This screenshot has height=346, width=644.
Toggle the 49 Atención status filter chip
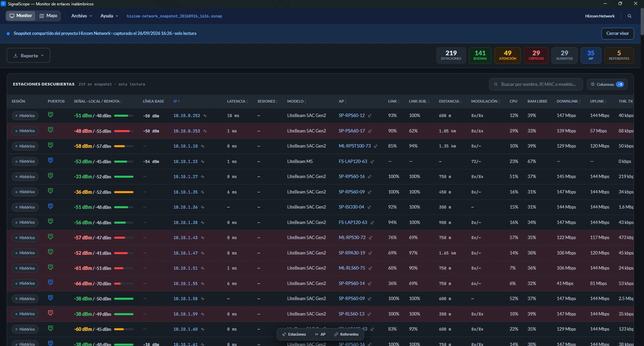coord(507,55)
